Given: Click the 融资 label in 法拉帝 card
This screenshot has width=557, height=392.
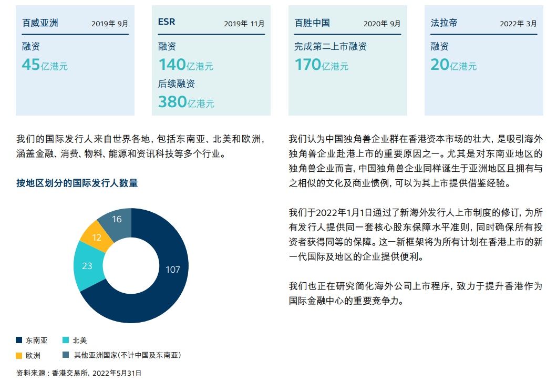Looking at the screenshot, I should (440, 47).
